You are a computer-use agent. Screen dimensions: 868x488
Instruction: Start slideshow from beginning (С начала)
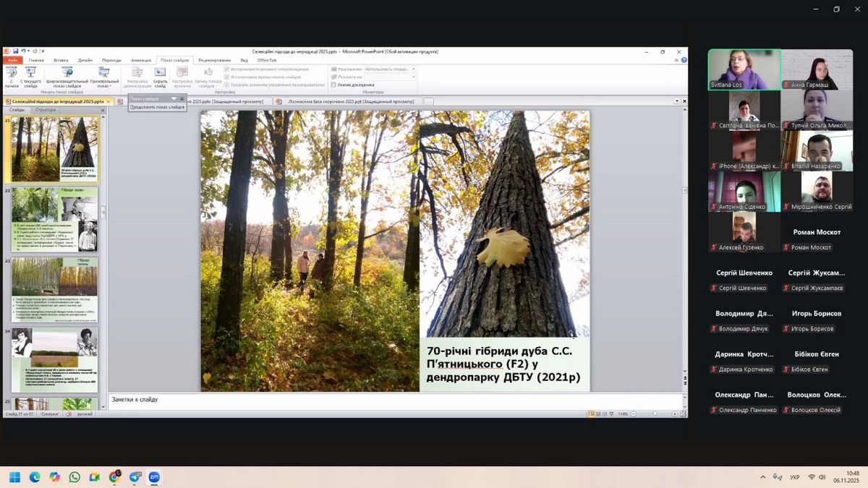(12, 75)
